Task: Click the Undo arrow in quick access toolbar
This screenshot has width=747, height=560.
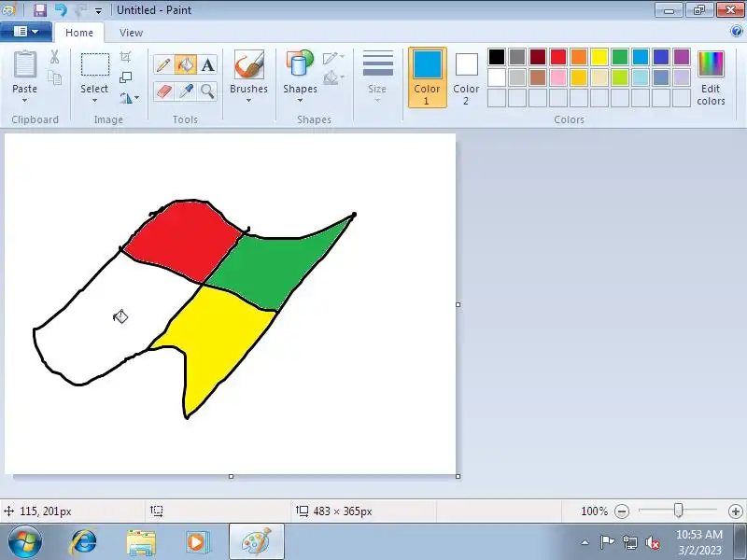Action: (x=61, y=9)
